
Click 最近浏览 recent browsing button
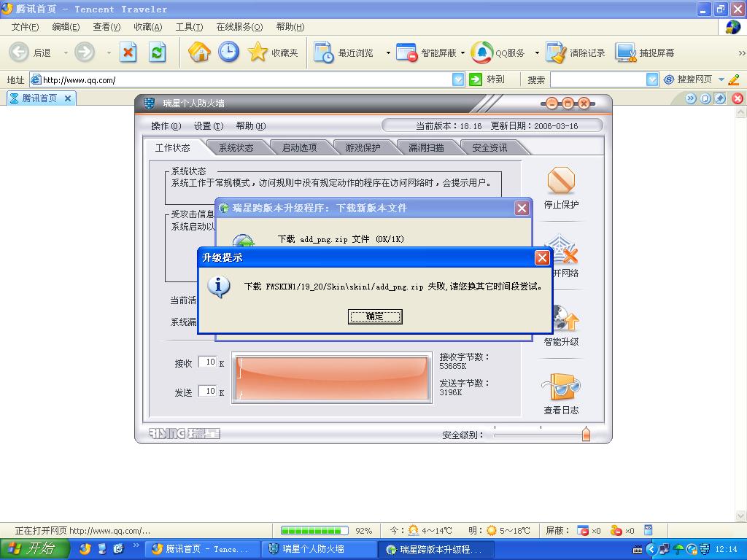[344, 52]
